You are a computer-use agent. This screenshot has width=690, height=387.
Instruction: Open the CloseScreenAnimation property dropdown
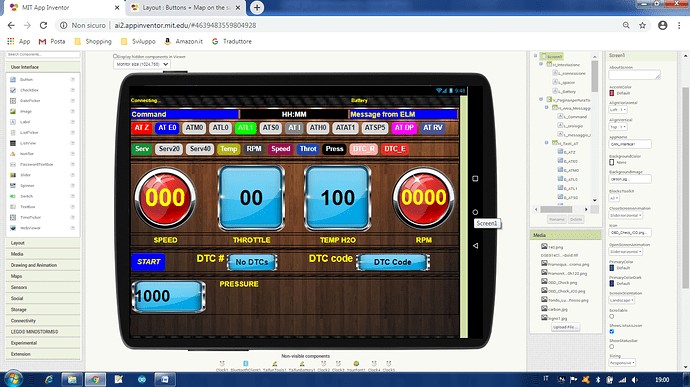click(626, 215)
